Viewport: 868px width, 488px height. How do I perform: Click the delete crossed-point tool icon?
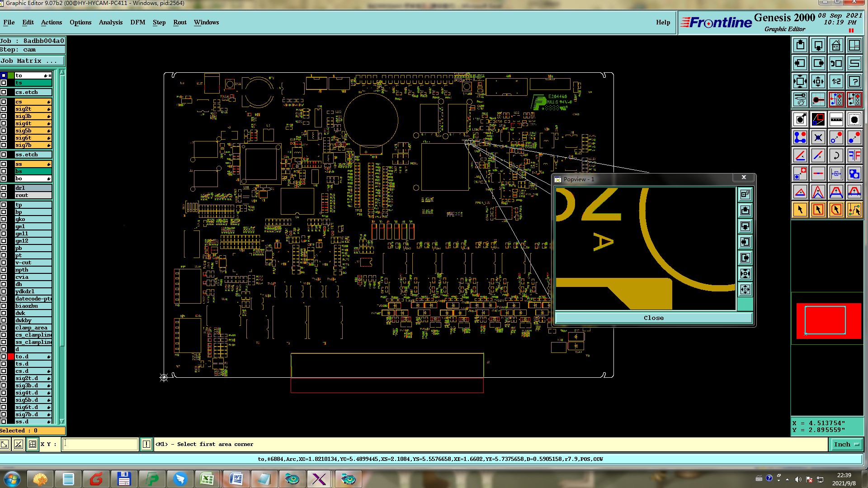pos(818,137)
